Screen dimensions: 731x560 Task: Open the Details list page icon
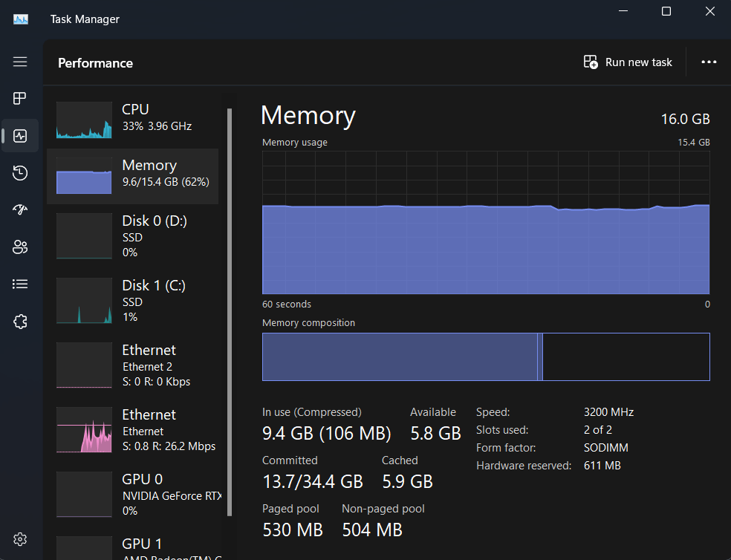(x=20, y=284)
